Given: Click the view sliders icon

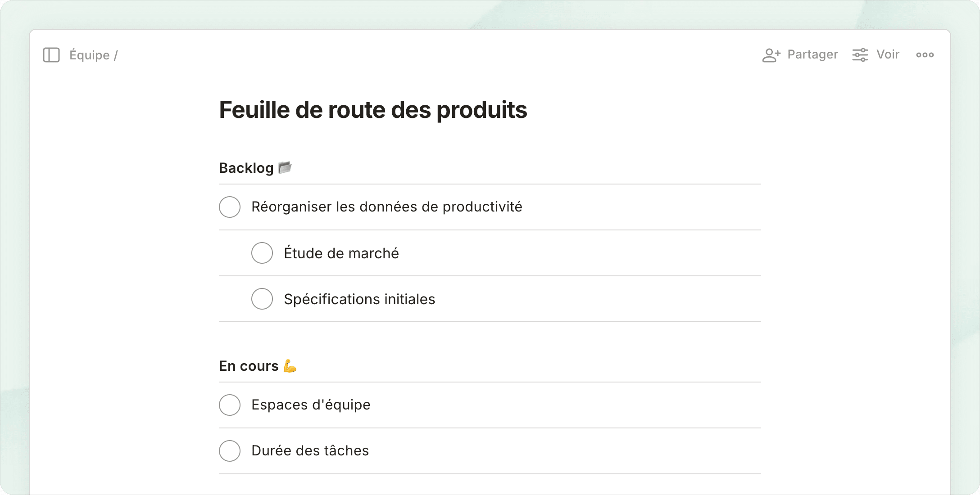Looking at the screenshot, I should 860,55.
